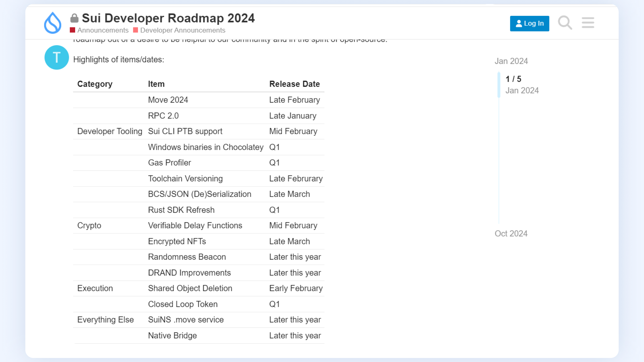Click the Late Februrary date for Toolchain Versioning
The width and height of the screenshot is (644, 362).
(296, 179)
